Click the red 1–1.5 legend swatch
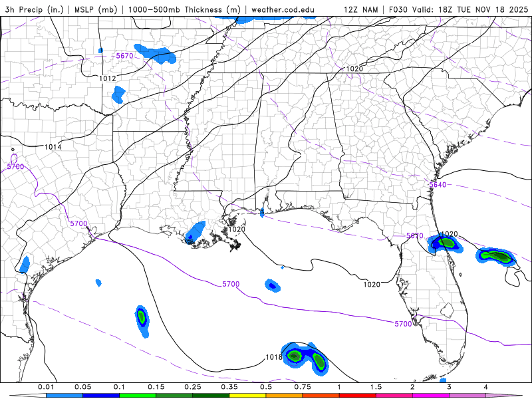This screenshot has height=399, width=532. point(358,396)
